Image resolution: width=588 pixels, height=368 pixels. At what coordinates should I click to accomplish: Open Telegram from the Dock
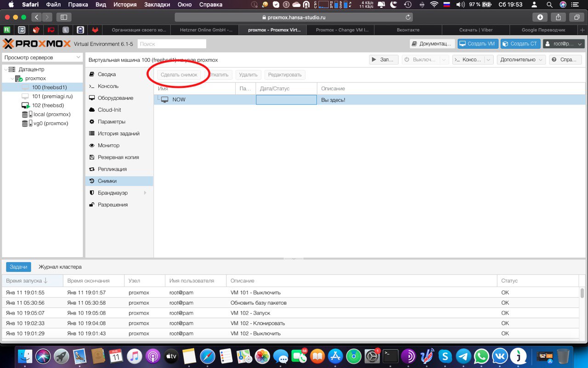463,356
